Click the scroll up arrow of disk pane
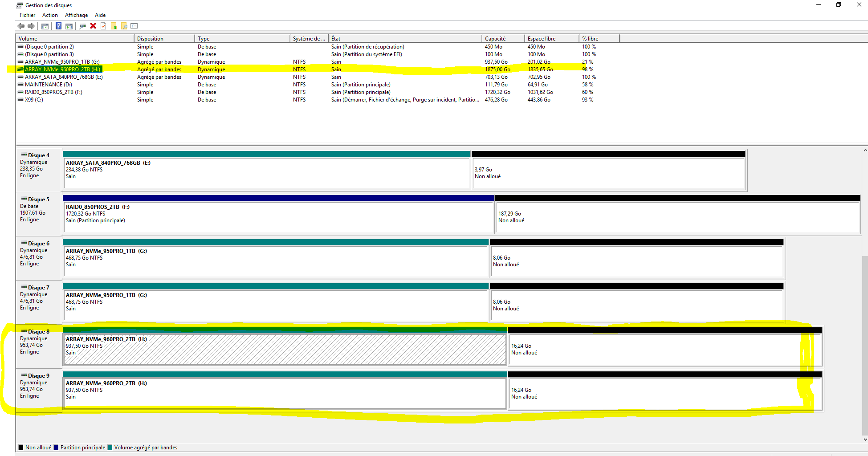 (x=865, y=151)
